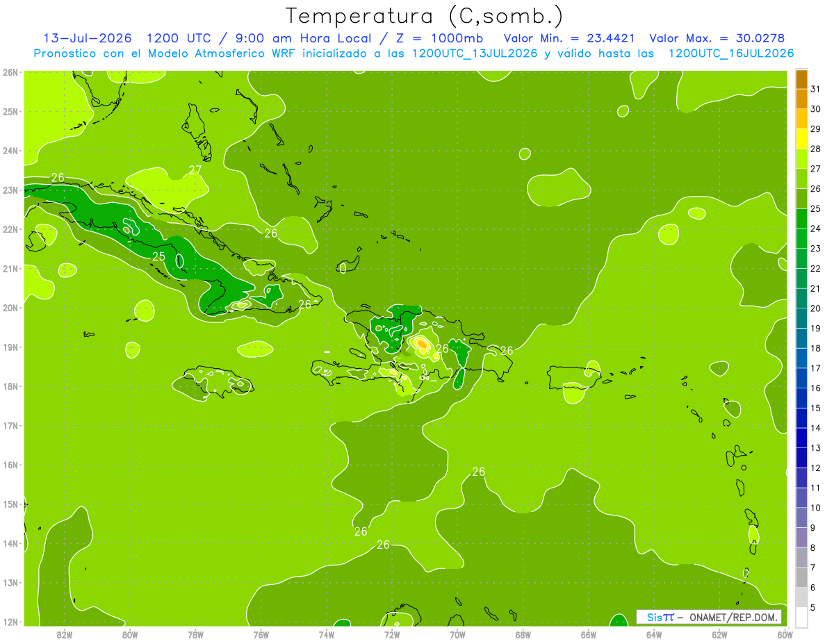Viewport: 834px width, 644px height.
Task: Select the legend value 28
Action: point(816,149)
